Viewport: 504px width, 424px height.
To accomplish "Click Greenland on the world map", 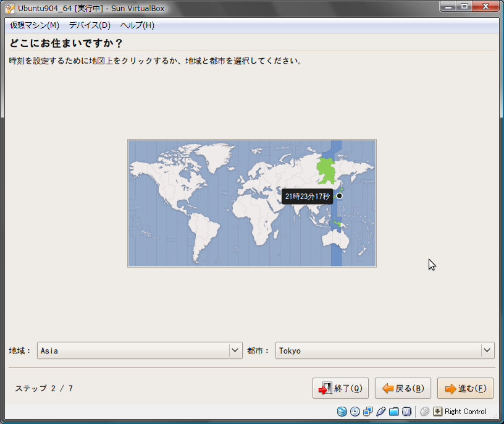I will (x=216, y=156).
